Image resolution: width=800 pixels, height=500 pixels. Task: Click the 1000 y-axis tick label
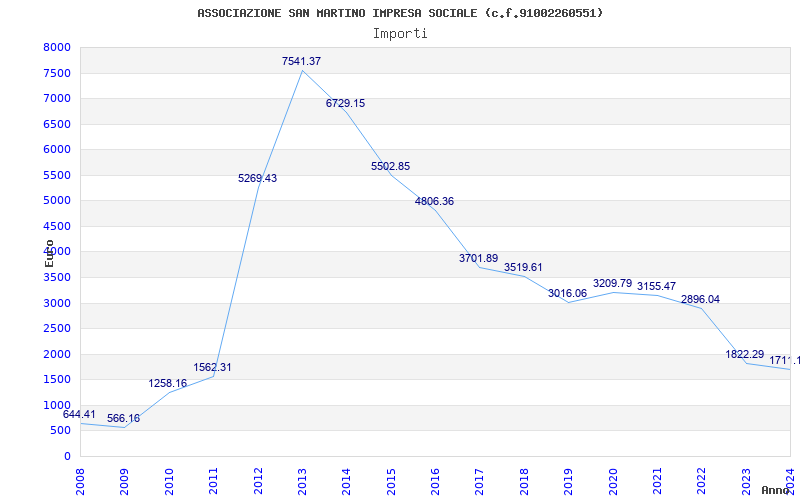pyautogui.click(x=57, y=405)
